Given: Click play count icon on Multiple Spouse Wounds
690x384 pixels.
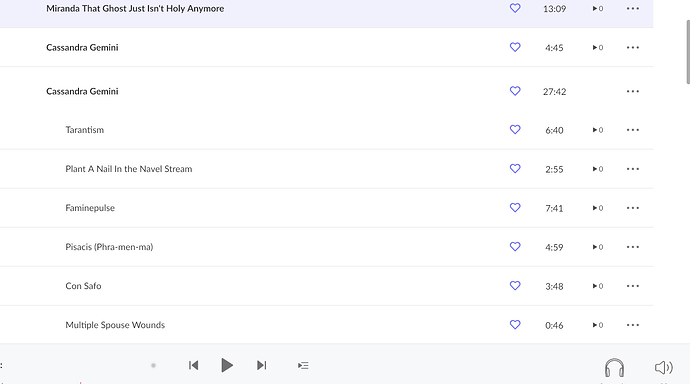Looking at the screenshot, I should (x=598, y=325).
